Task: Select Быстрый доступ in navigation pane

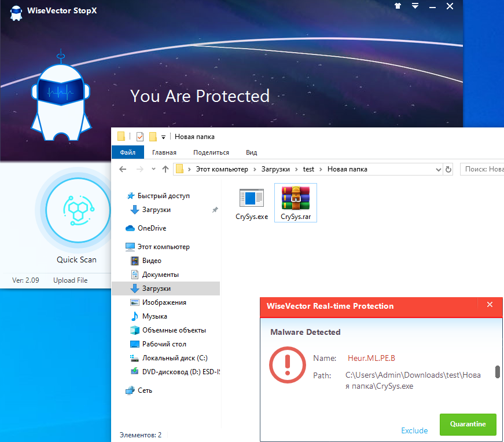Action: coord(164,196)
